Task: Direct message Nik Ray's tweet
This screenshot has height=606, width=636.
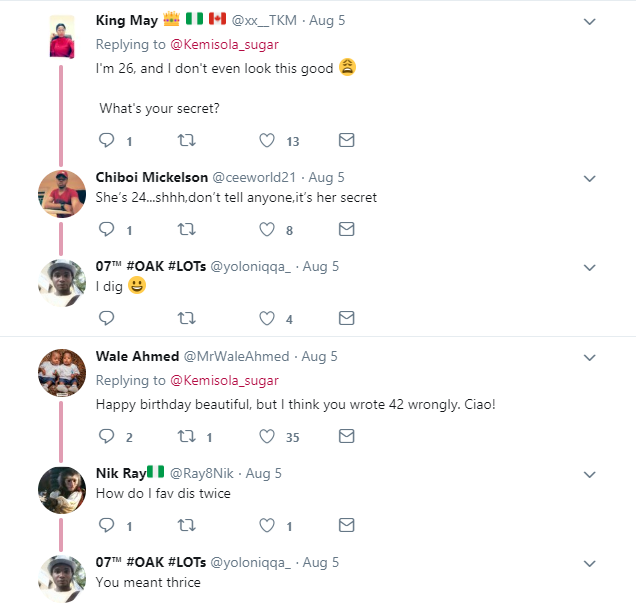Action: point(346,525)
